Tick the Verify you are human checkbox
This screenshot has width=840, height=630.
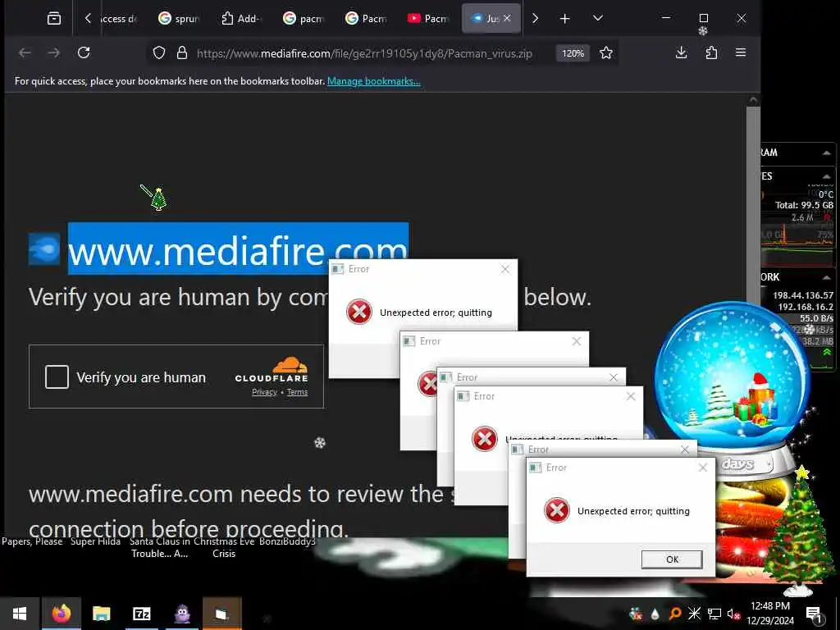click(x=57, y=377)
